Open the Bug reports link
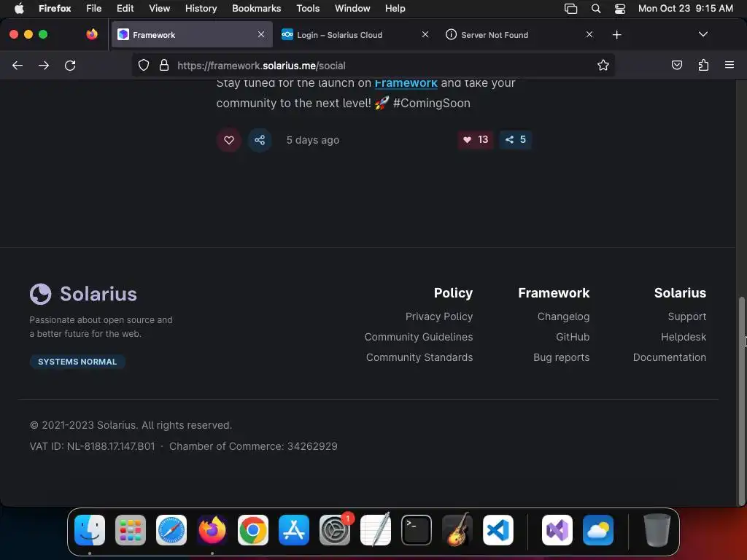The width and height of the screenshot is (747, 560). [x=561, y=357]
